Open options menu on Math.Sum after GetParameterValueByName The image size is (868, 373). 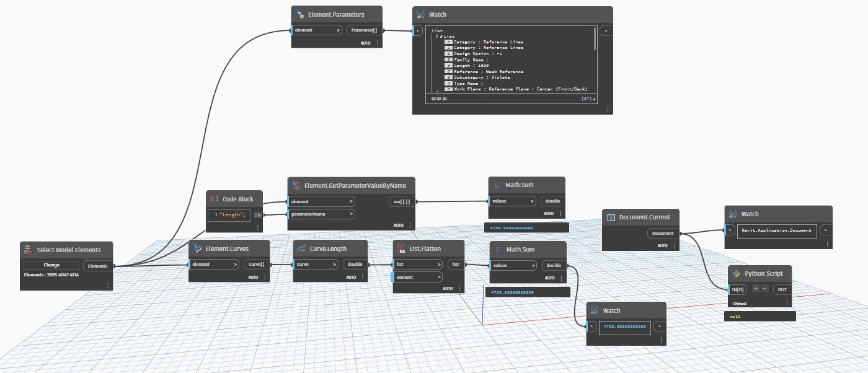pyautogui.click(x=560, y=213)
